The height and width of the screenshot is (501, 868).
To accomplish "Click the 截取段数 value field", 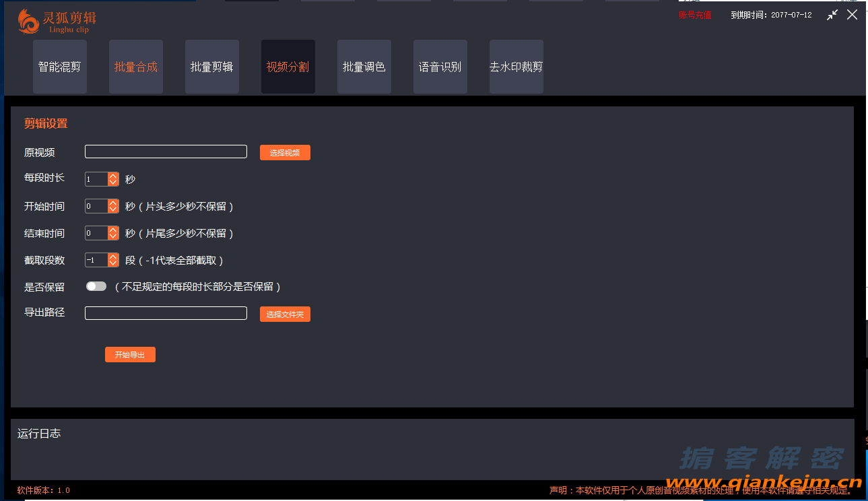I will click(96, 260).
